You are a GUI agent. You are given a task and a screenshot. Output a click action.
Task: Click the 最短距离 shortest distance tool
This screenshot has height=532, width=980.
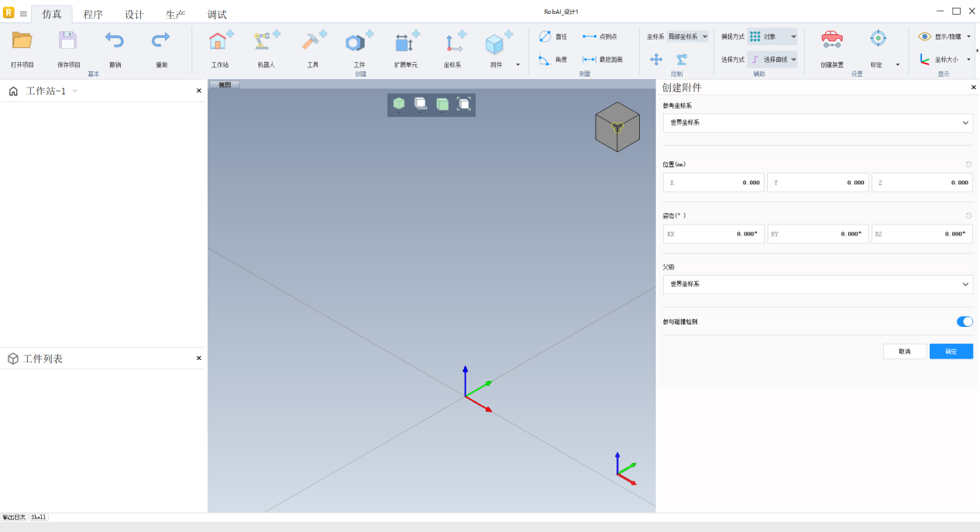click(x=603, y=59)
